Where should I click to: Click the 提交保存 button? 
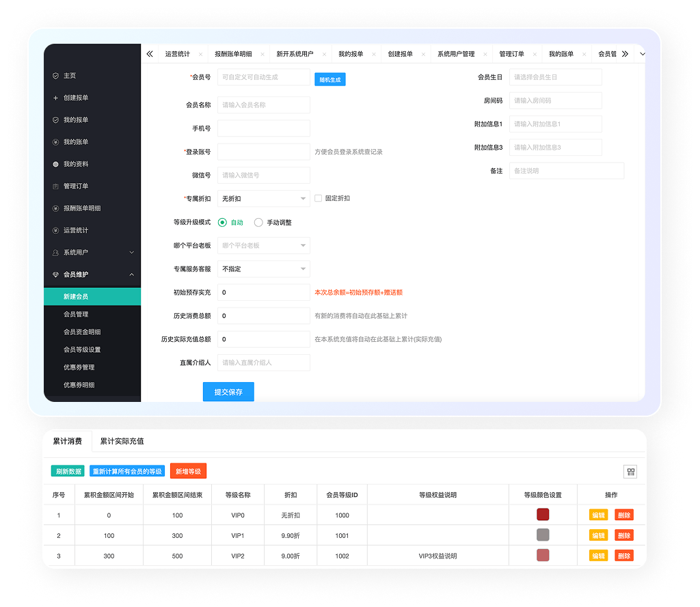(228, 392)
